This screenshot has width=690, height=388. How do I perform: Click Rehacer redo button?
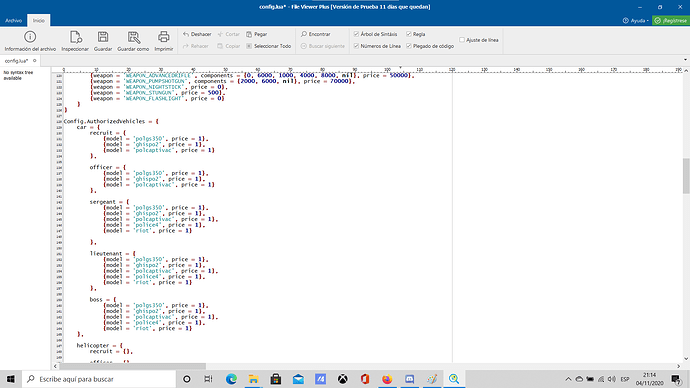(x=195, y=46)
